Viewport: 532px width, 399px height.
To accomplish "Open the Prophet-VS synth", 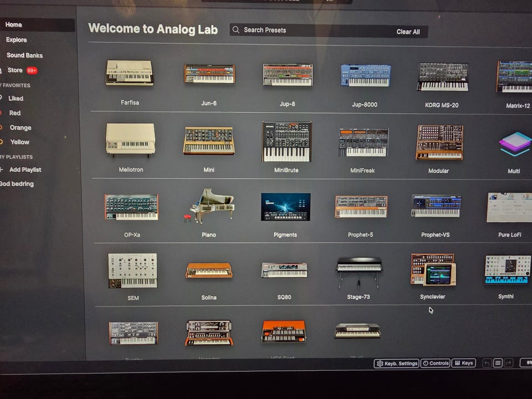I will tap(436, 206).
